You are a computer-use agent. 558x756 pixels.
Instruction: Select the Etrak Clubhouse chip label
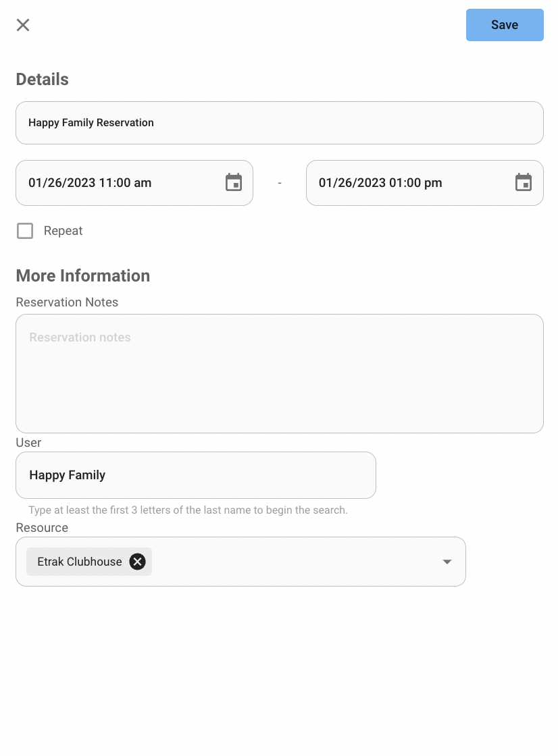[x=80, y=562]
